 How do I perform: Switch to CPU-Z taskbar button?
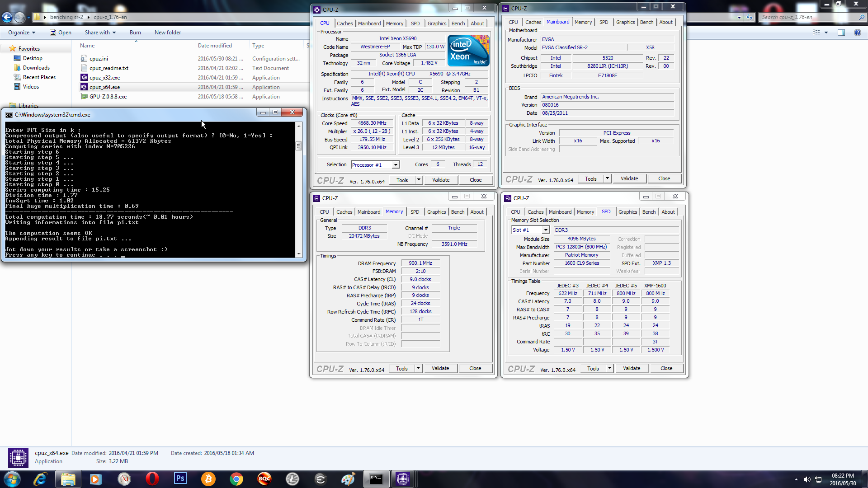tap(402, 479)
